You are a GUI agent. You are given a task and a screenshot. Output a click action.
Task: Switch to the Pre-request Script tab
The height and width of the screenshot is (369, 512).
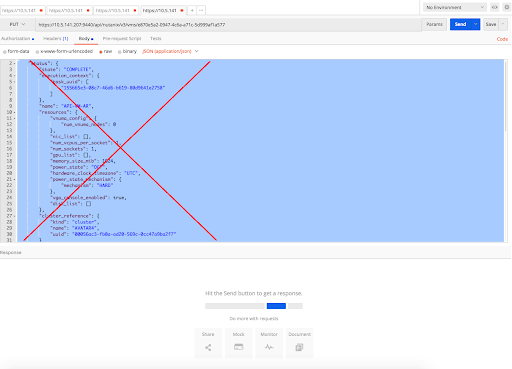pos(122,39)
